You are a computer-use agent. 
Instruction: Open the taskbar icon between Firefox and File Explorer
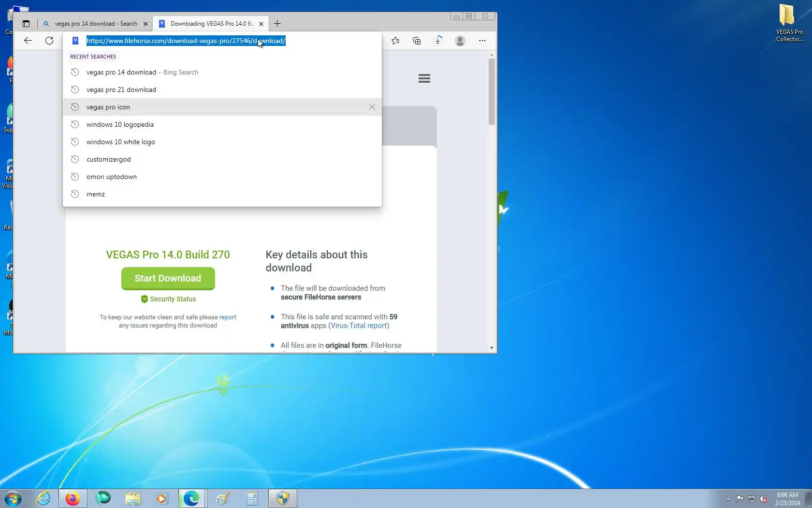tap(102, 498)
